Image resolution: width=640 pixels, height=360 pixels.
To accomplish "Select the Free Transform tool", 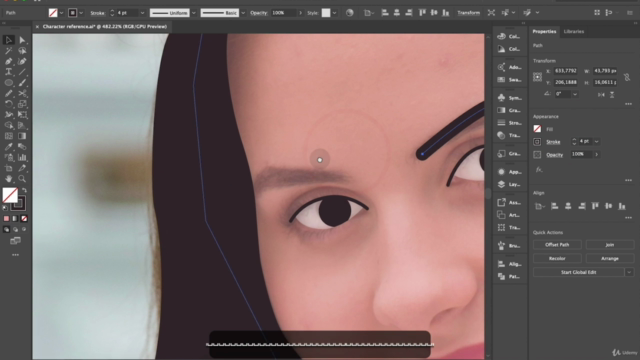I will [x=22, y=115].
